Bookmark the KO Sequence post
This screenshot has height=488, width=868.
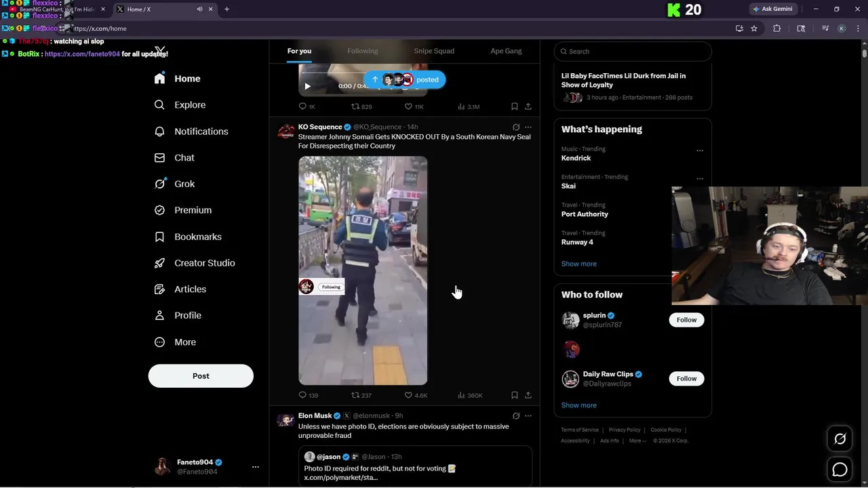click(x=515, y=395)
